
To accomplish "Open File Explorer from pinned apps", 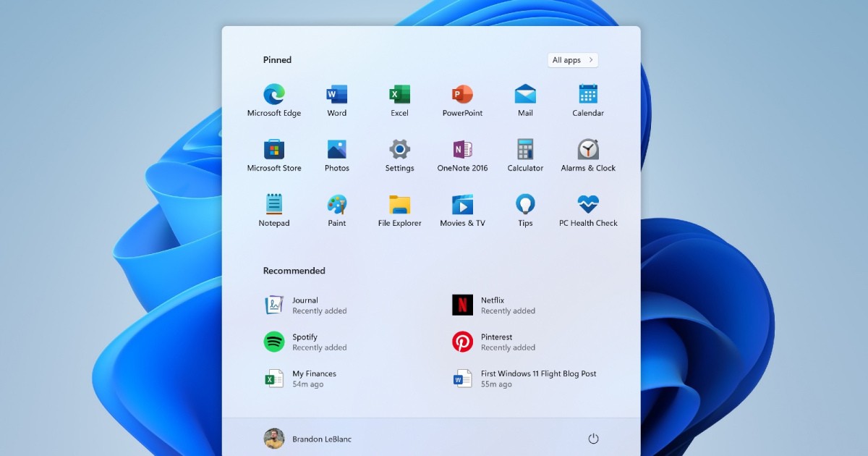I will tap(399, 205).
